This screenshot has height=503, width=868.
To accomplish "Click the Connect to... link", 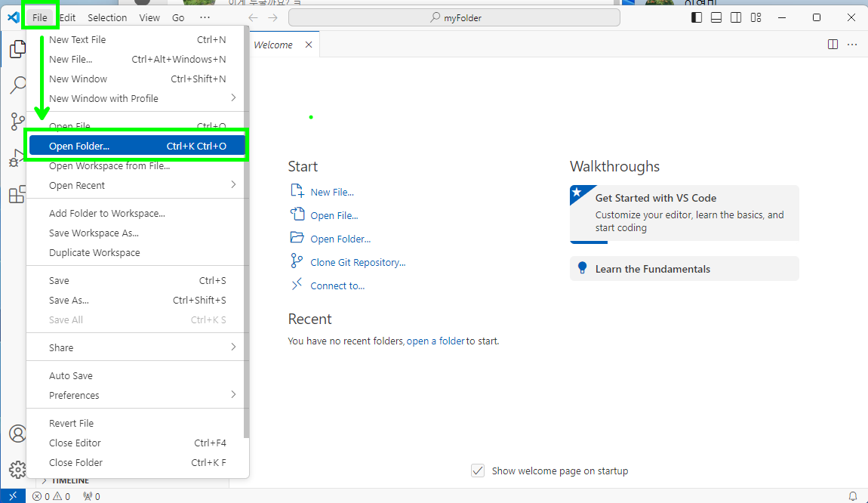I will click(x=337, y=285).
